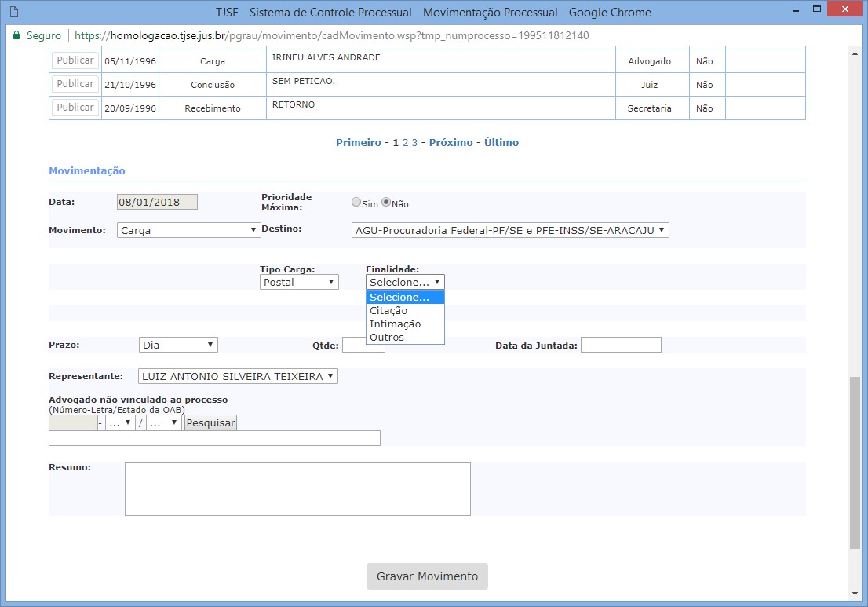Click inside the Resumo text area

[x=297, y=488]
